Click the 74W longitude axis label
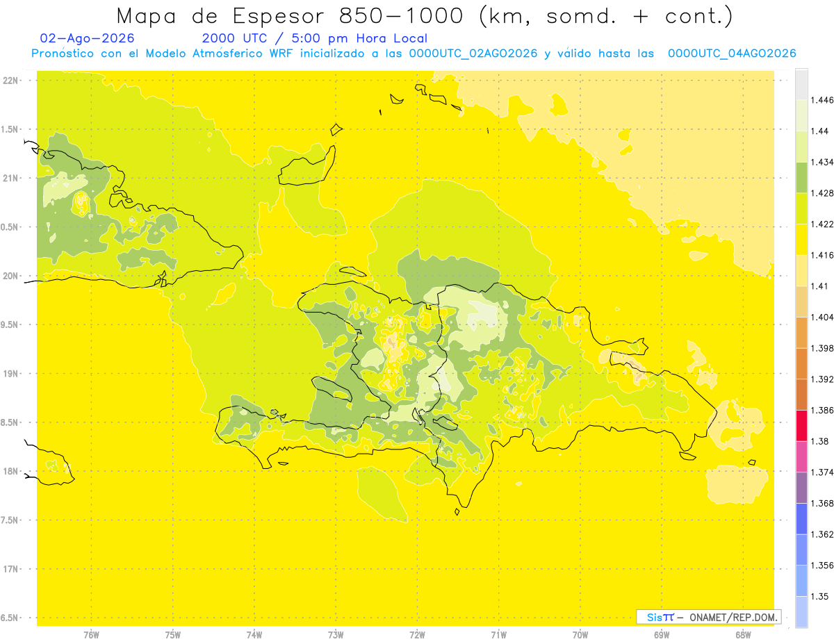 click(254, 635)
